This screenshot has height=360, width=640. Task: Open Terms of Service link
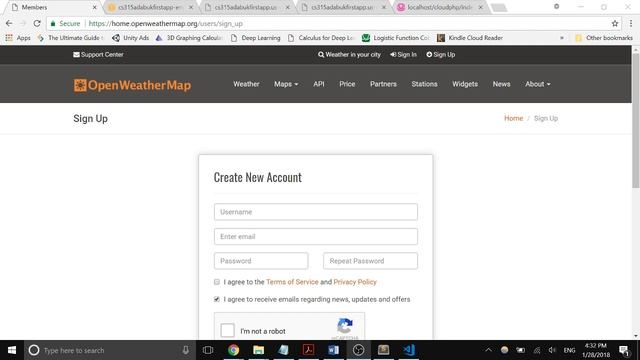coord(292,282)
